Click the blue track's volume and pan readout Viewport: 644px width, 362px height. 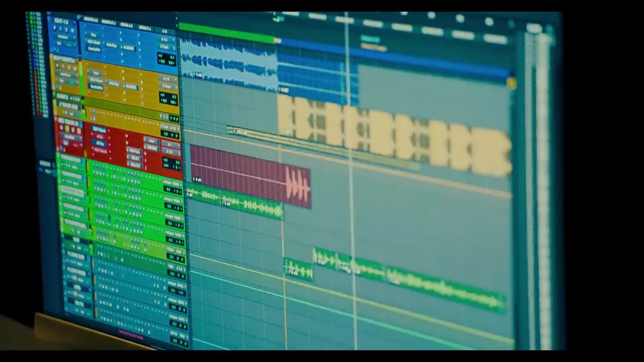(x=166, y=59)
